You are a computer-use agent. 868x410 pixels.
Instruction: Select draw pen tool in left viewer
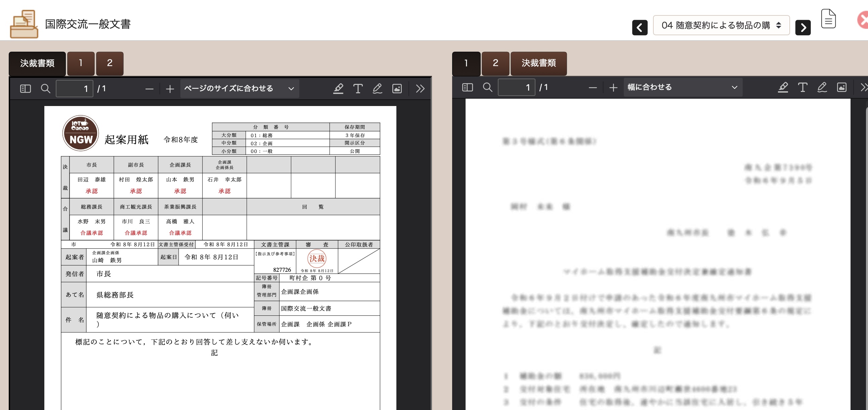(x=377, y=89)
